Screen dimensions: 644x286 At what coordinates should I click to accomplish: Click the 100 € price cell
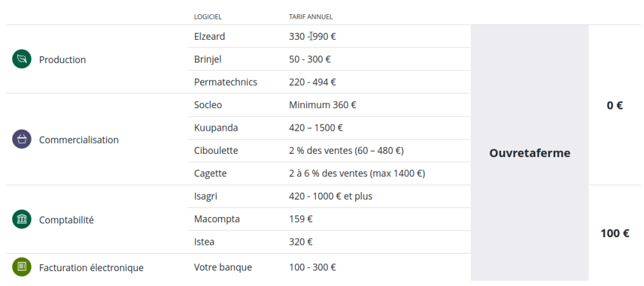614,233
